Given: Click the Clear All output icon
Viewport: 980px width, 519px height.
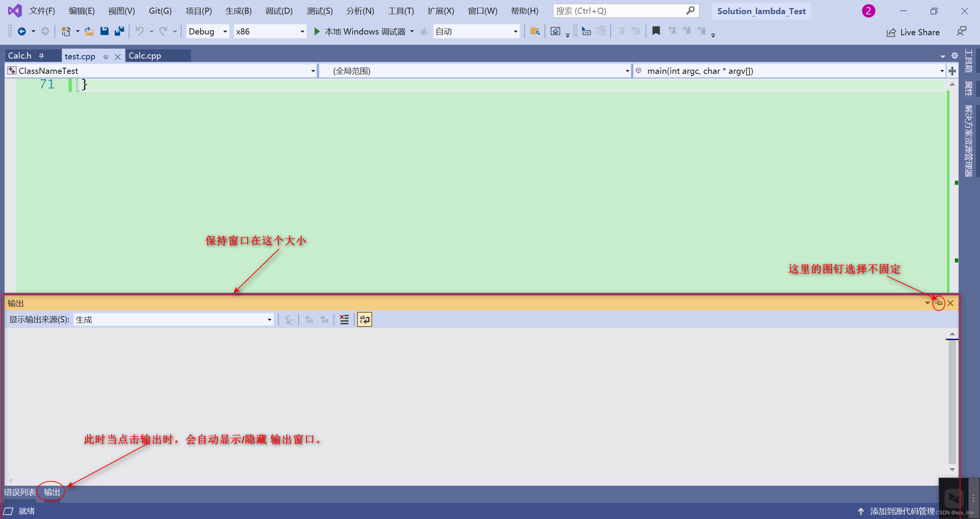Looking at the screenshot, I should click(344, 320).
